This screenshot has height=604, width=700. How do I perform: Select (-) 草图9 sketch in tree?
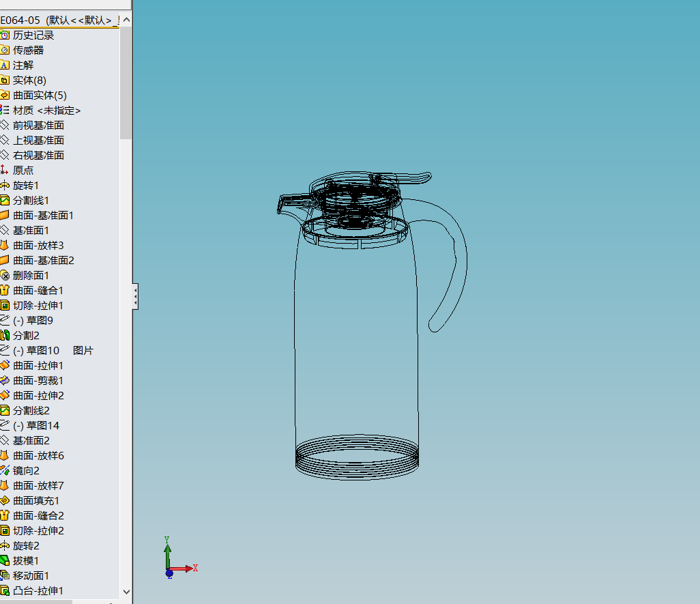coord(33,321)
